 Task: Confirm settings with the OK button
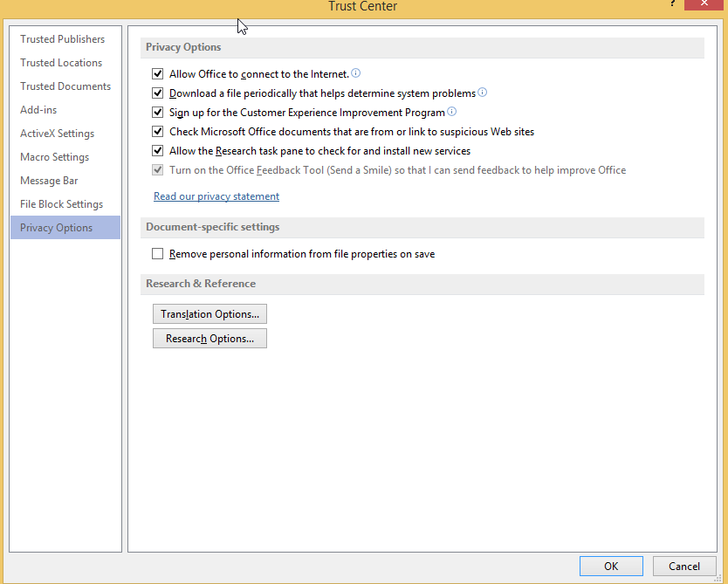click(x=611, y=566)
